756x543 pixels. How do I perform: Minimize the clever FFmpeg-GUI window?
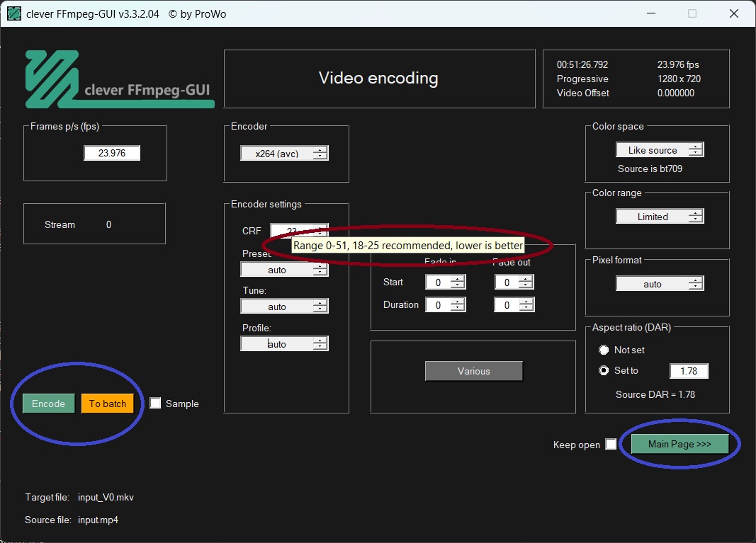(x=651, y=13)
